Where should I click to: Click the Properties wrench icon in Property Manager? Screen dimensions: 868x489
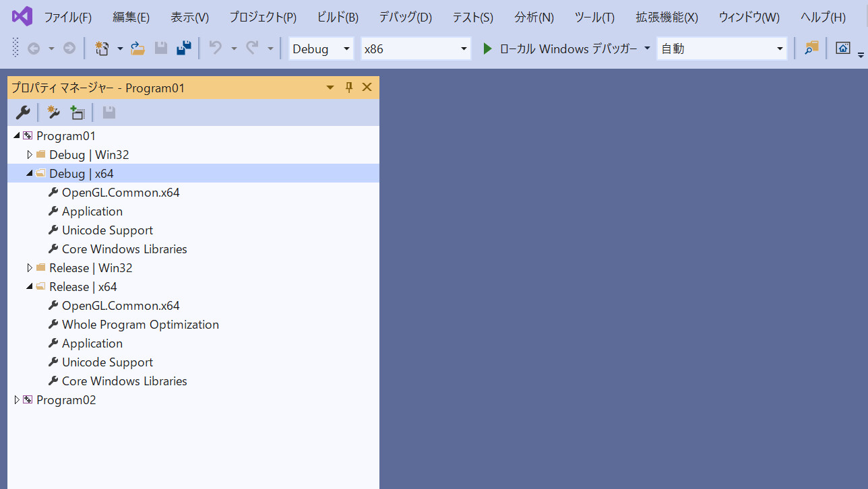22,112
